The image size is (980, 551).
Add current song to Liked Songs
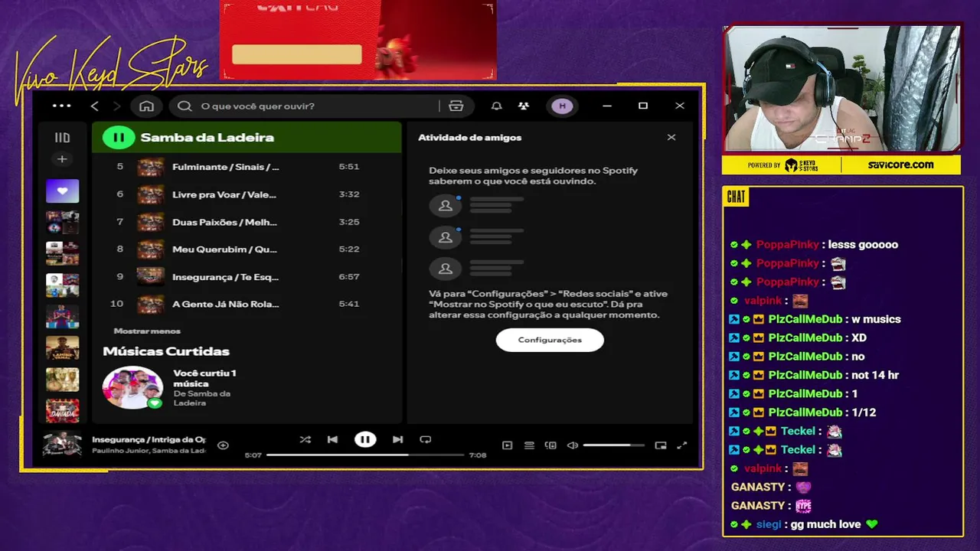point(223,445)
